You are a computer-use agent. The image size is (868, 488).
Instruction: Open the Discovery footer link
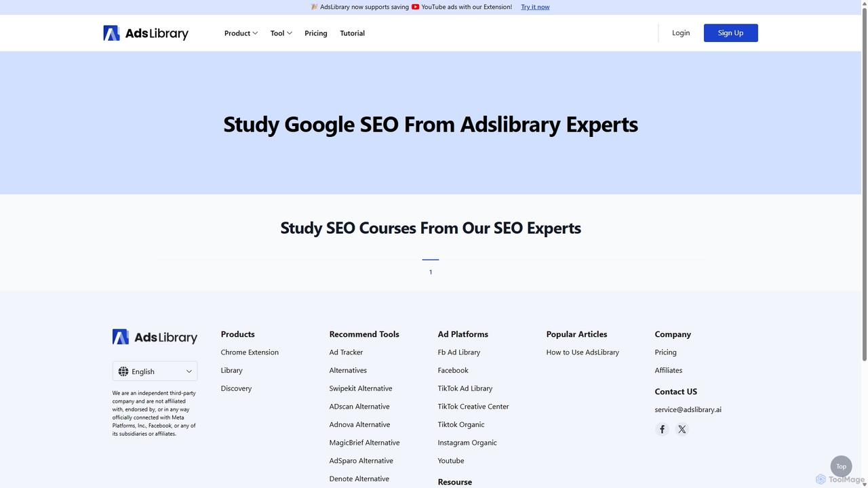tap(236, 388)
